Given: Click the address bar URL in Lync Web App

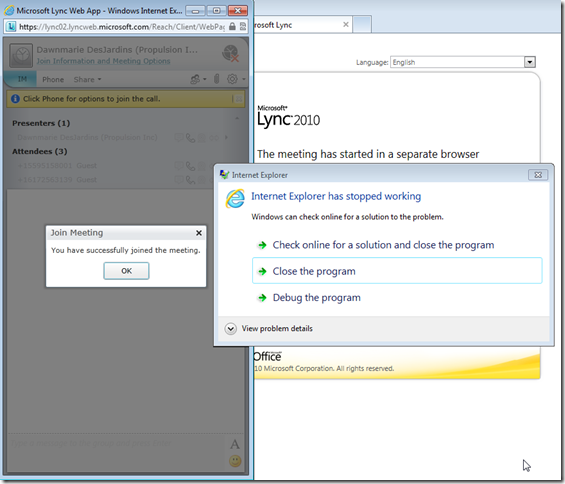Looking at the screenshot, I should [x=122, y=27].
